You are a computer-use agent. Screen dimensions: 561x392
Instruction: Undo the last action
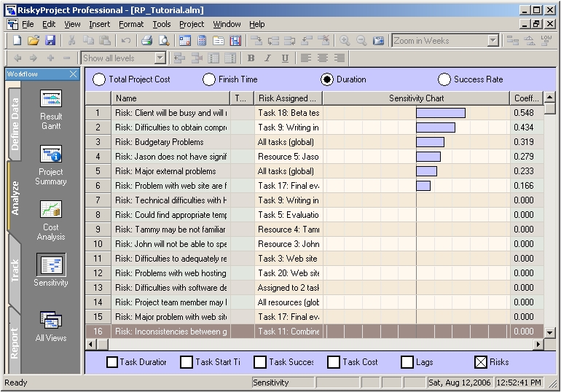(126, 40)
